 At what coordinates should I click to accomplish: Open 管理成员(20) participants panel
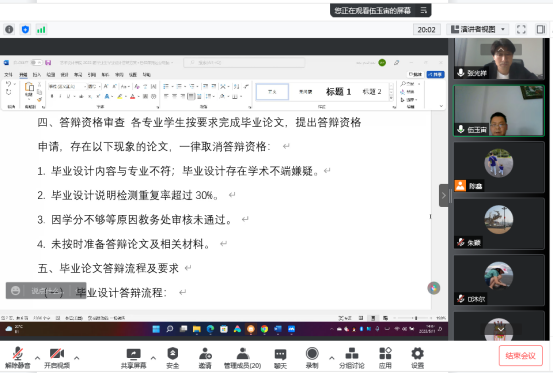point(243,357)
